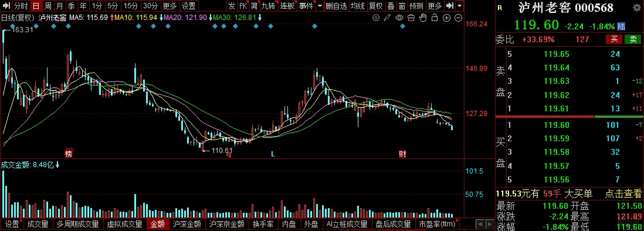The image size is (644, 231).
Task: Expand the 事件 dropdown arrow
Action: (320, 6)
